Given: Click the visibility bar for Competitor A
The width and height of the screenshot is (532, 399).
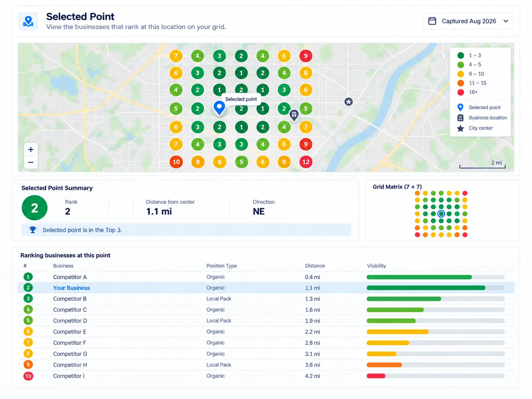Looking at the screenshot, I should tap(435, 277).
